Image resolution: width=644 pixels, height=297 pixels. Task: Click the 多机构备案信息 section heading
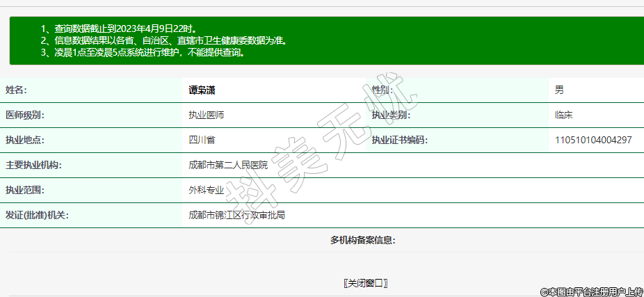point(363,240)
